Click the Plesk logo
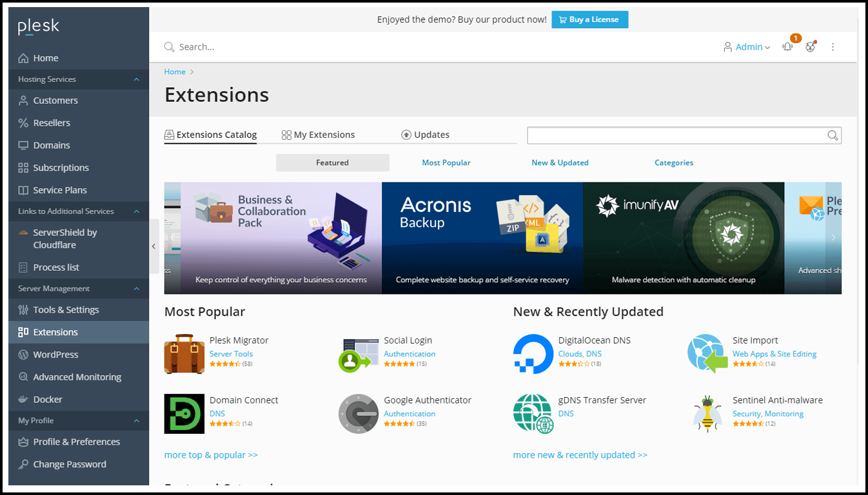 click(x=38, y=26)
